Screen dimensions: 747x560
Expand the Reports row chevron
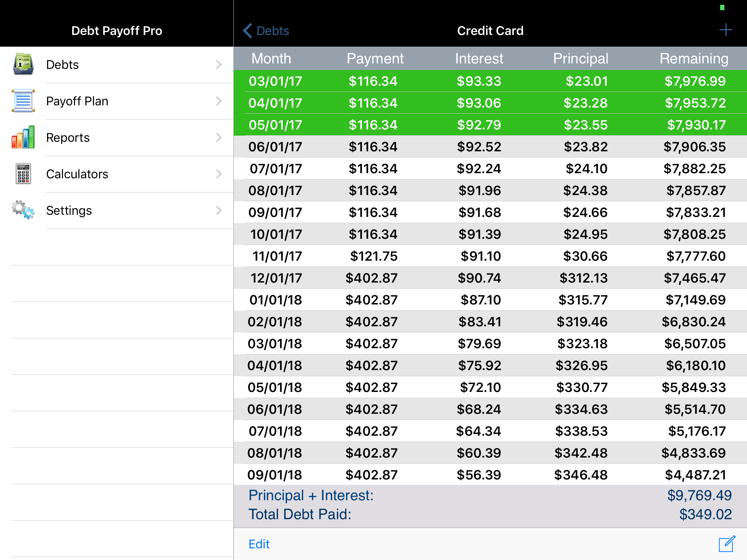pos(218,137)
